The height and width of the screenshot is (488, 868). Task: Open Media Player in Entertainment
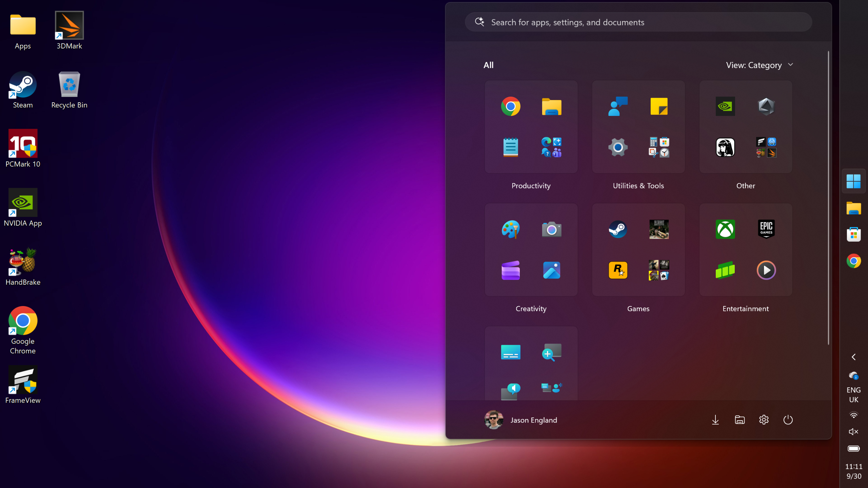click(x=766, y=270)
